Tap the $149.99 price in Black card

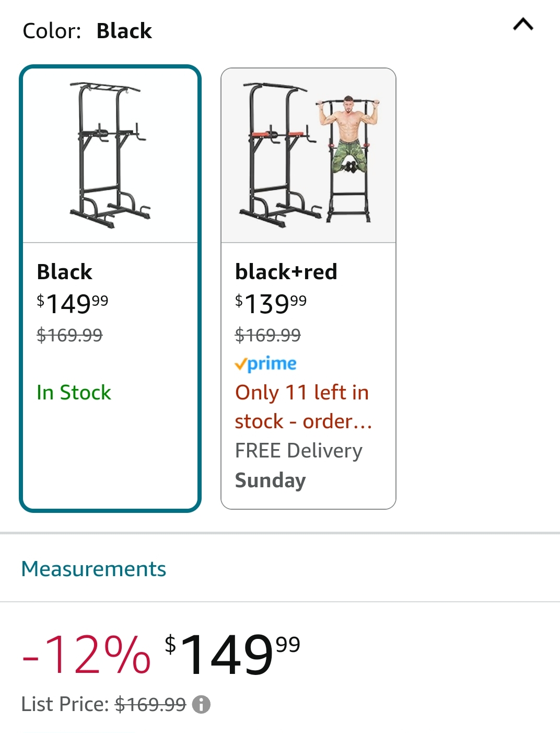click(72, 303)
